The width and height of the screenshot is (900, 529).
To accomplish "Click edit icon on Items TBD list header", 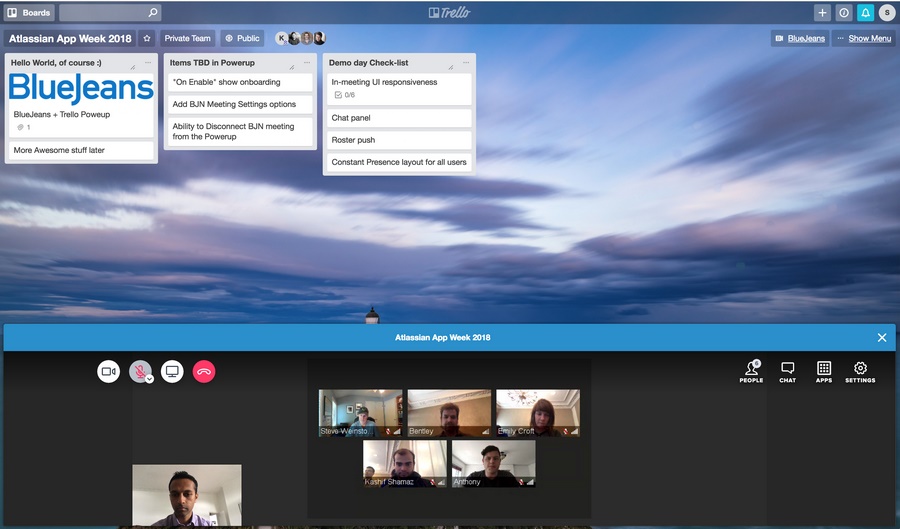I will tap(292, 67).
